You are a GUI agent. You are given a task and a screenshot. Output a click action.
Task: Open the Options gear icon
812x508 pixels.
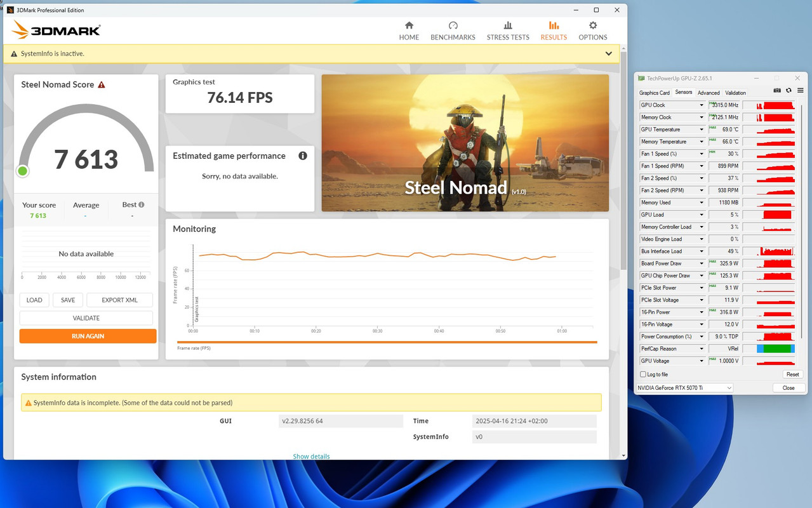click(x=593, y=25)
